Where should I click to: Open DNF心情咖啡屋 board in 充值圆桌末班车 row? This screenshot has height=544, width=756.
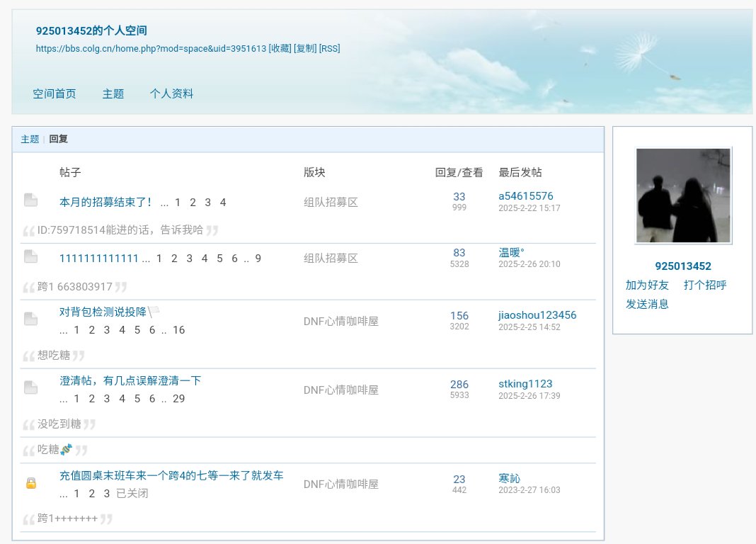point(341,484)
